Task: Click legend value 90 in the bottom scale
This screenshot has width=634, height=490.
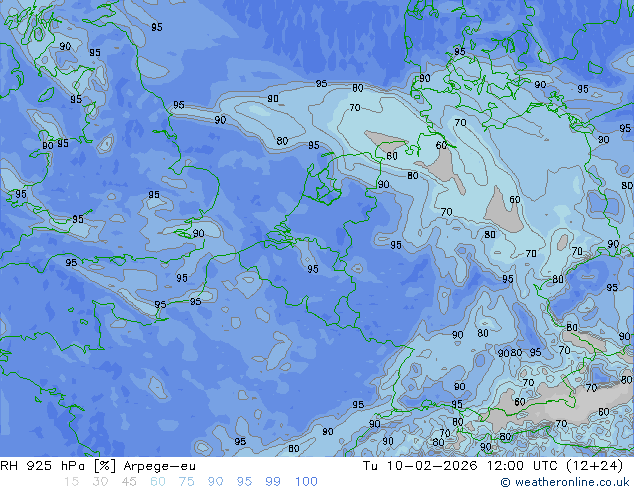Action: tap(215, 482)
